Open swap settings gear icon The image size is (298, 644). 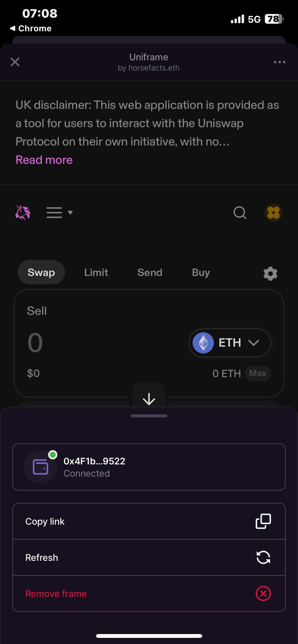pyautogui.click(x=270, y=273)
